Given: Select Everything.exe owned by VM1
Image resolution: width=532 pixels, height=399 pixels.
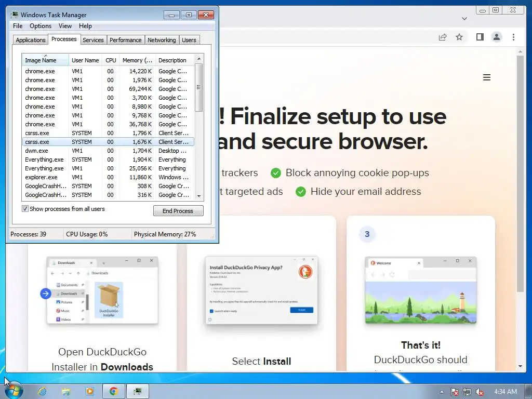Looking at the screenshot, I should (x=108, y=168).
